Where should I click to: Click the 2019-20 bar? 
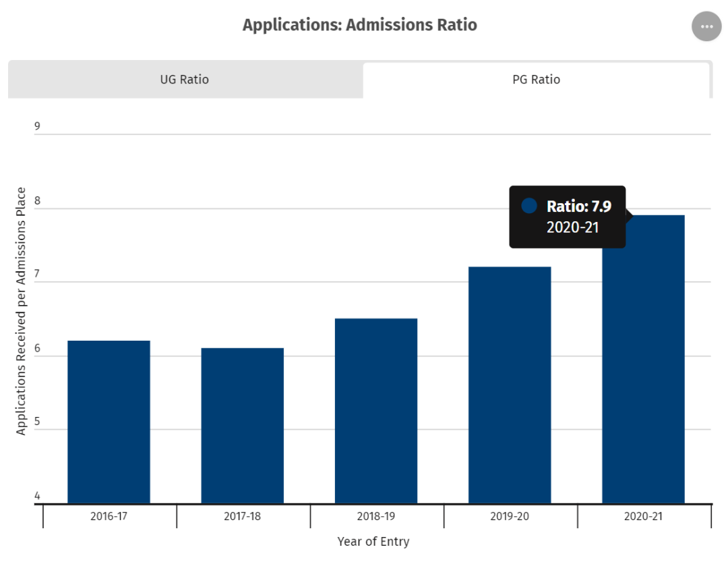pos(510,385)
